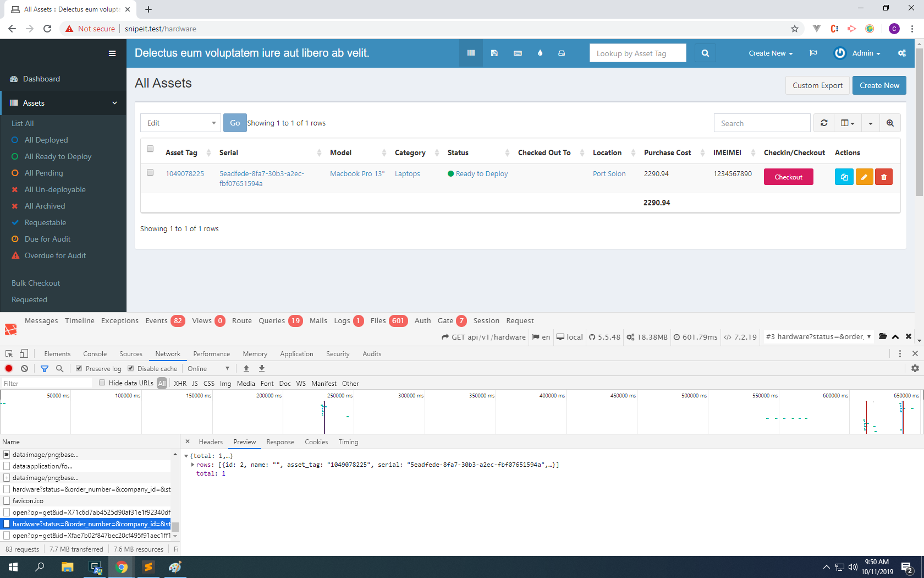Viewport: 924px width, 578px height.
Task: Open the Admin user dropdown
Action: coord(857,53)
